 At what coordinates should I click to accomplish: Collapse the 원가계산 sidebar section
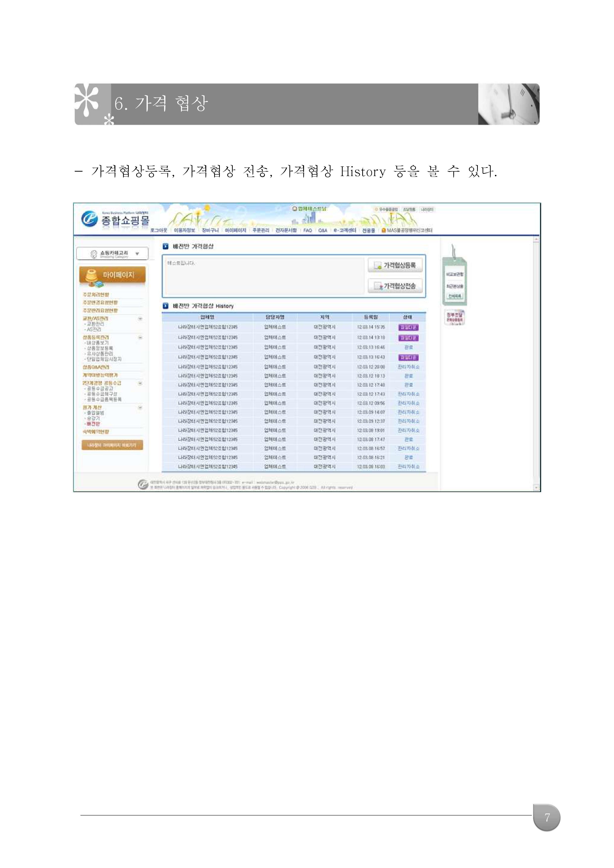140,408
